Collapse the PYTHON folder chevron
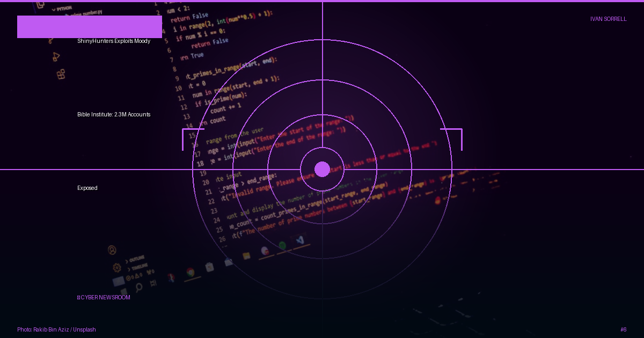This screenshot has height=338, width=644. point(54,10)
